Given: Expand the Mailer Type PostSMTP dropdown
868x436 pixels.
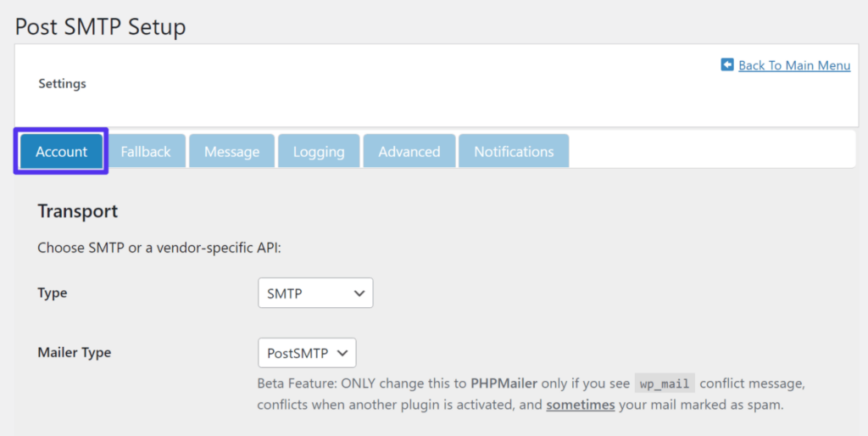Looking at the screenshot, I should tap(307, 353).
